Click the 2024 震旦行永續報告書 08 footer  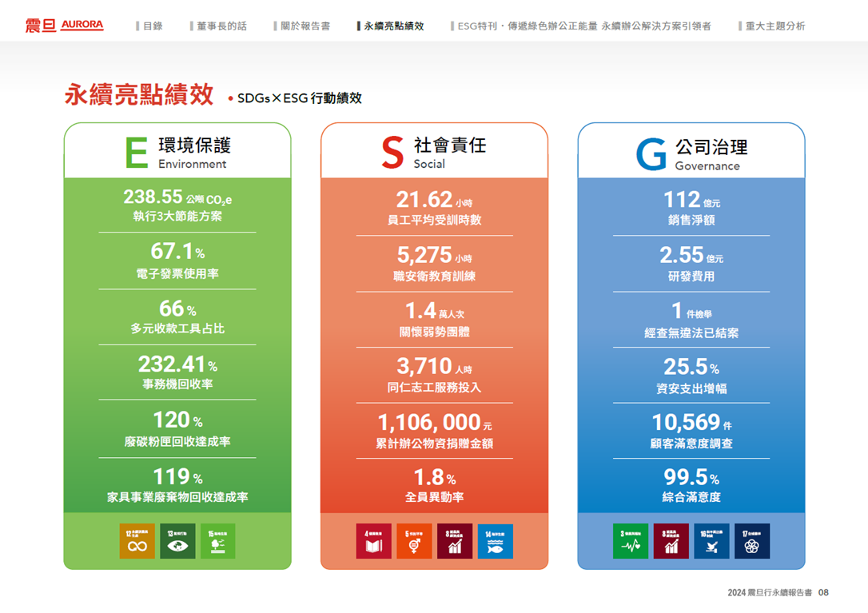pos(778,592)
